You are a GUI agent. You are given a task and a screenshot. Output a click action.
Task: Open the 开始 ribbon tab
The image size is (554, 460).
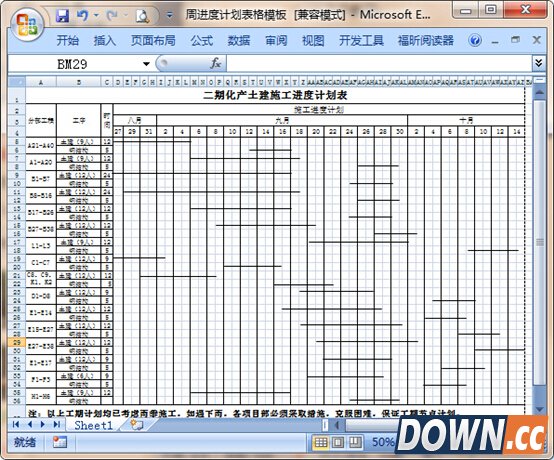pyautogui.click(x=67, y=40)
